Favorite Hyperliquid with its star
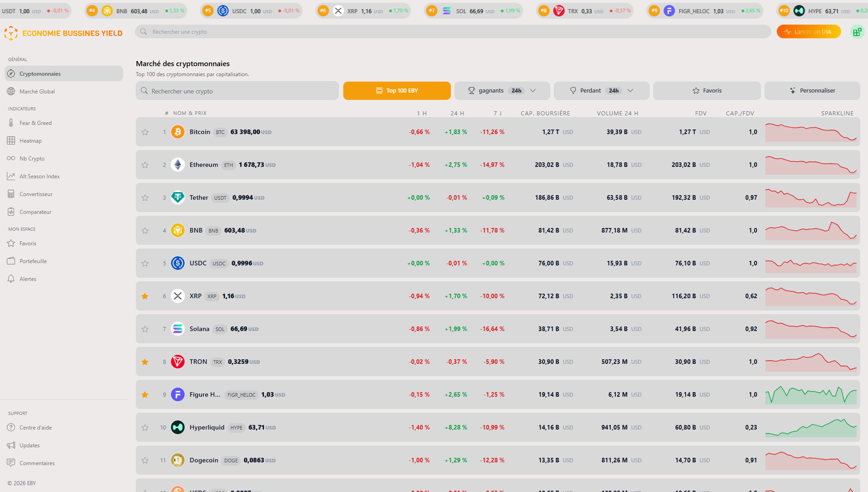 coord(145,427)
